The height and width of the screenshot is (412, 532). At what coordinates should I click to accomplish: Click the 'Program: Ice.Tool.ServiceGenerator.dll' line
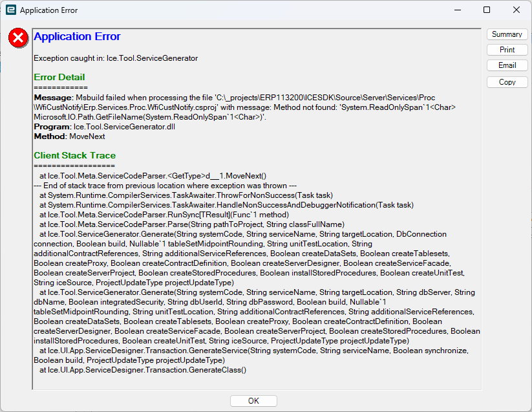pyautogui.click(x=105, y=127)
